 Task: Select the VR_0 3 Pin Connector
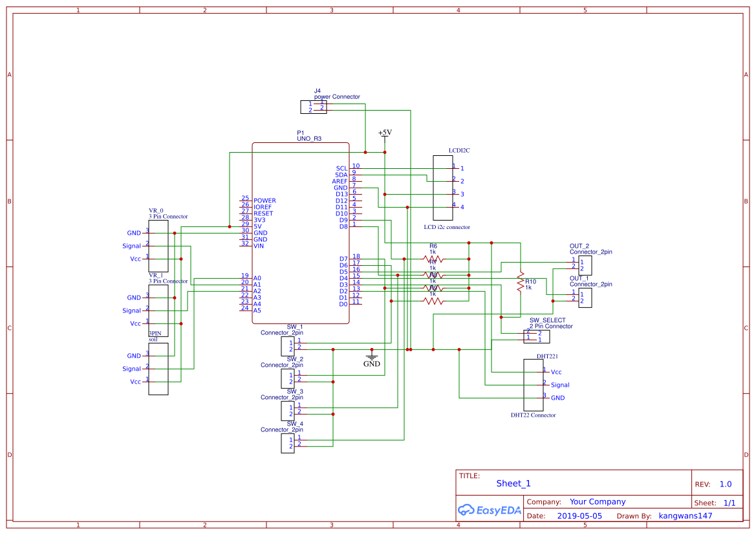(159, 246)
